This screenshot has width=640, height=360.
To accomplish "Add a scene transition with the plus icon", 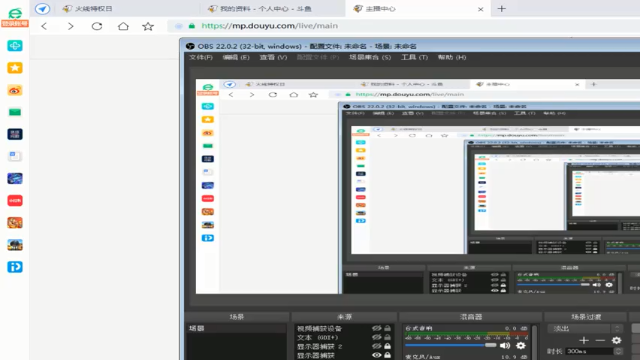I will (x=584, y=340).
